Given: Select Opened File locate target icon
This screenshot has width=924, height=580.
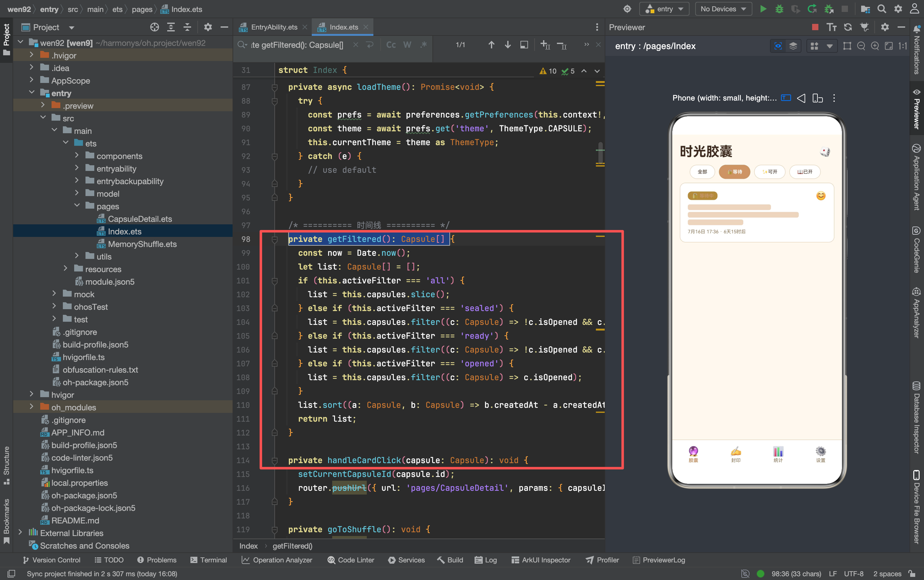Looking at the screenshot, I should (155, 27).
